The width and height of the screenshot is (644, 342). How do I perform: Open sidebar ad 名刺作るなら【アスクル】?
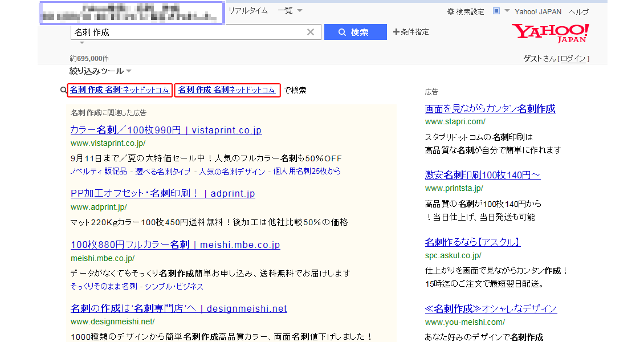click(472, 242)
